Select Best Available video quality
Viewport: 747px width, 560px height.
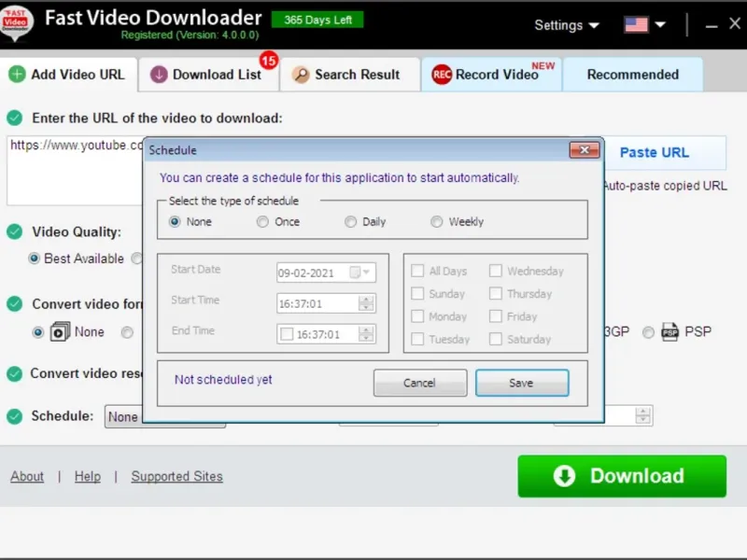pyautogui.click(x=34, y=259)
